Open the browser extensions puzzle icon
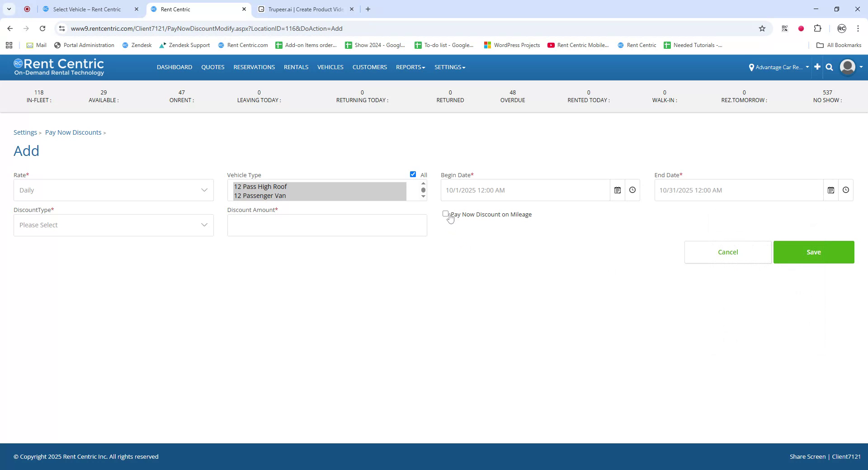The image size is (868, 470). coord(818,28)
